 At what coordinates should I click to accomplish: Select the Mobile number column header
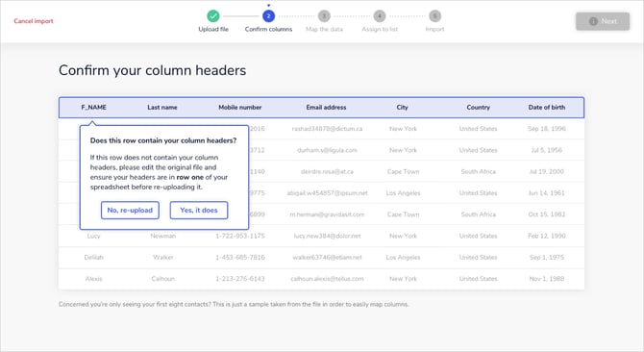[x=240, y=107]
